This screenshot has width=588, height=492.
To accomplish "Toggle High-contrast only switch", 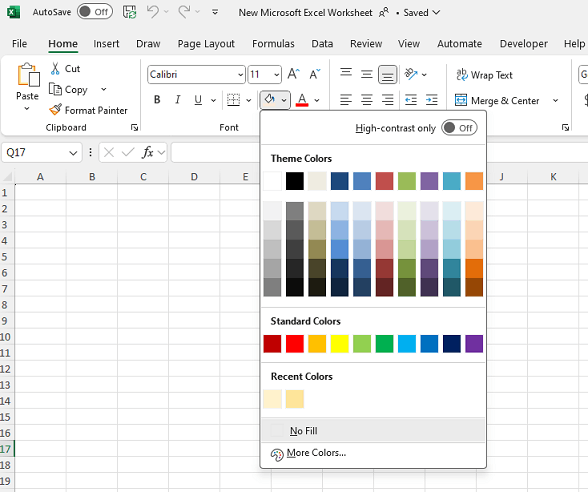I will tap(459, 128).
